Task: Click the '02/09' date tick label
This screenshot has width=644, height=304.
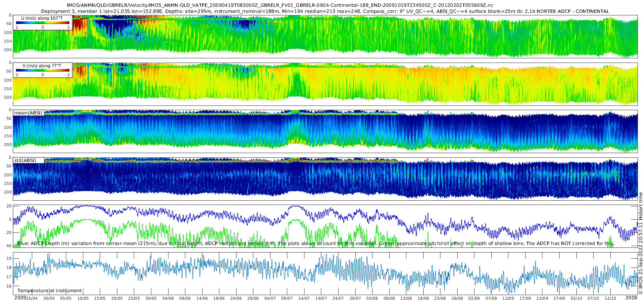Action: (474, 298)
